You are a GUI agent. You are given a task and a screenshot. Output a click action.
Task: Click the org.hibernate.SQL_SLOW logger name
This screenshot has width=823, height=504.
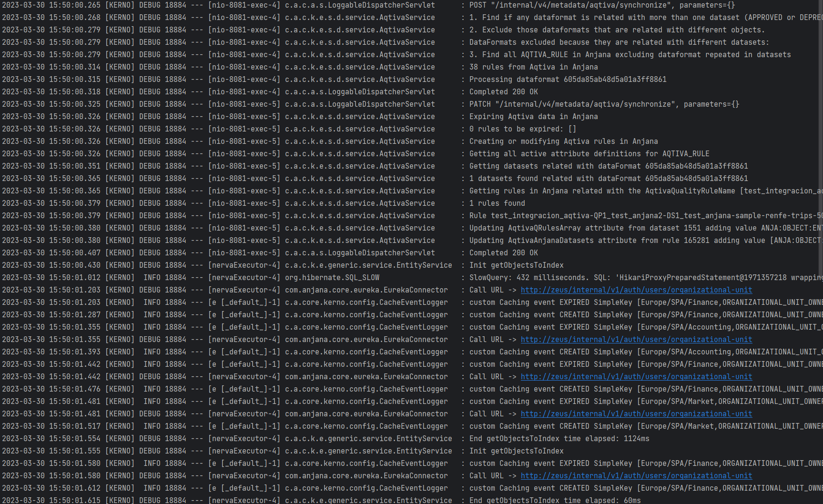[332, 278]
